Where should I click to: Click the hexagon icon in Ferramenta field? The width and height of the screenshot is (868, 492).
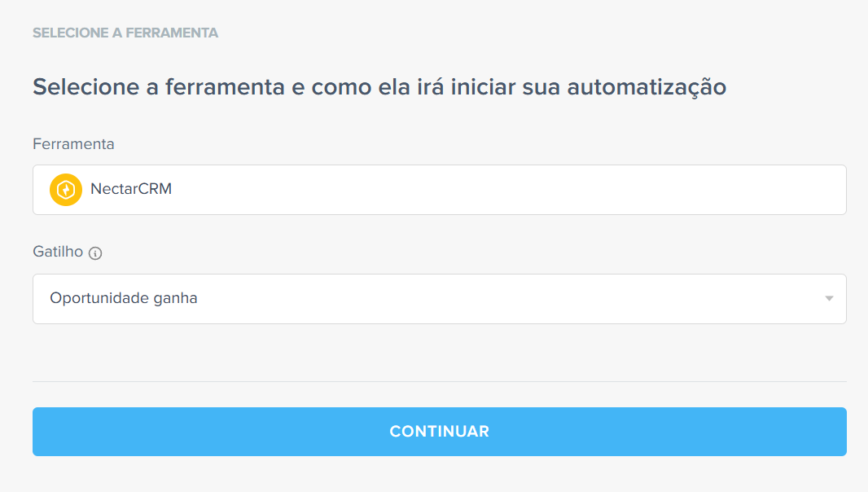[x=65, y=190]
